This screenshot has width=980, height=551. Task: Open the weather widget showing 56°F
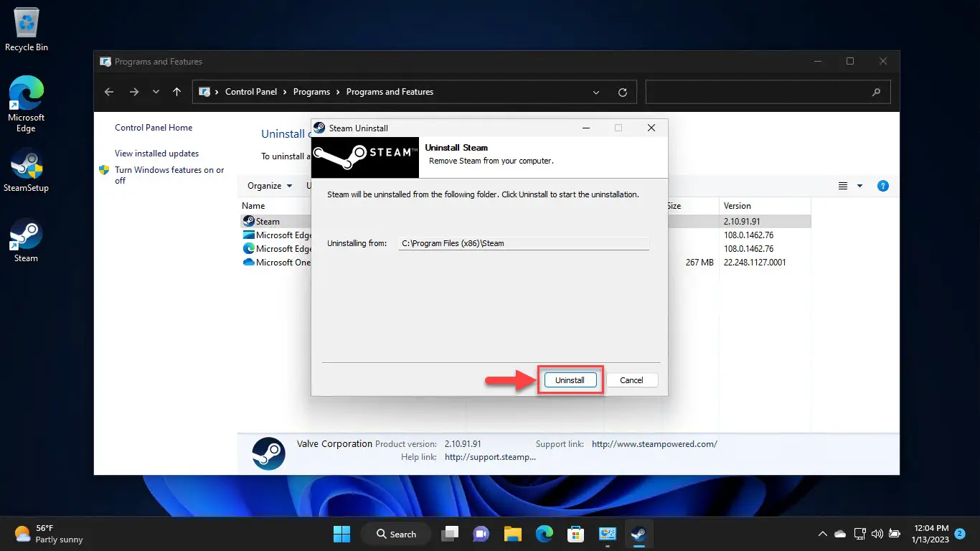pyautogui.click(x=47, y=534)
